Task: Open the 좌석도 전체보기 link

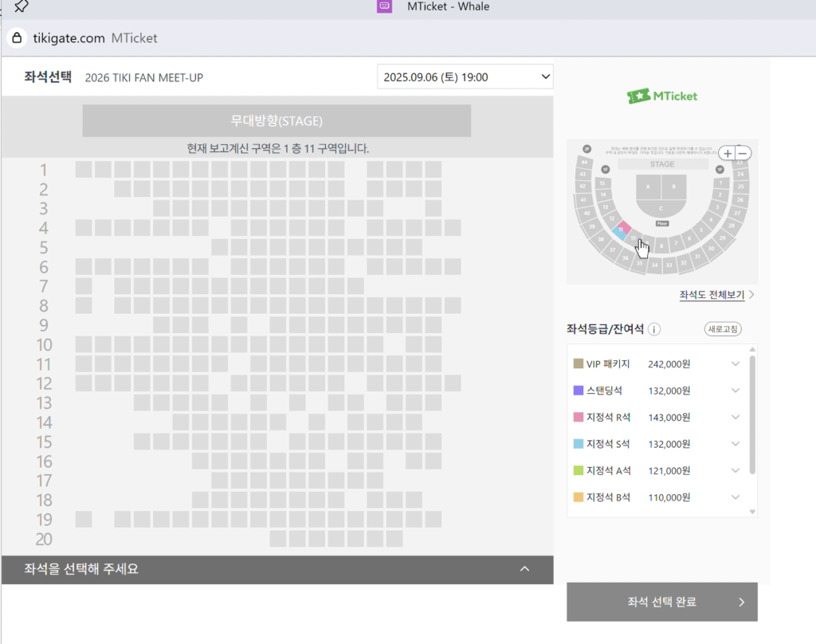Action: point(712,295)
